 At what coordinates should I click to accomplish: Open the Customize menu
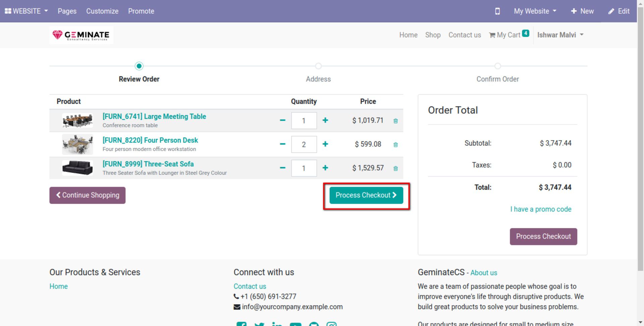[102, 11]
